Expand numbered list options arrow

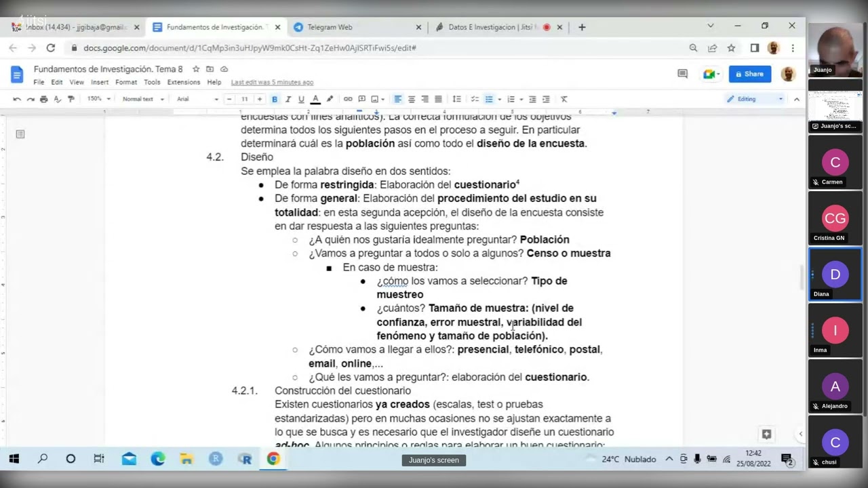(x=521, y=99)
